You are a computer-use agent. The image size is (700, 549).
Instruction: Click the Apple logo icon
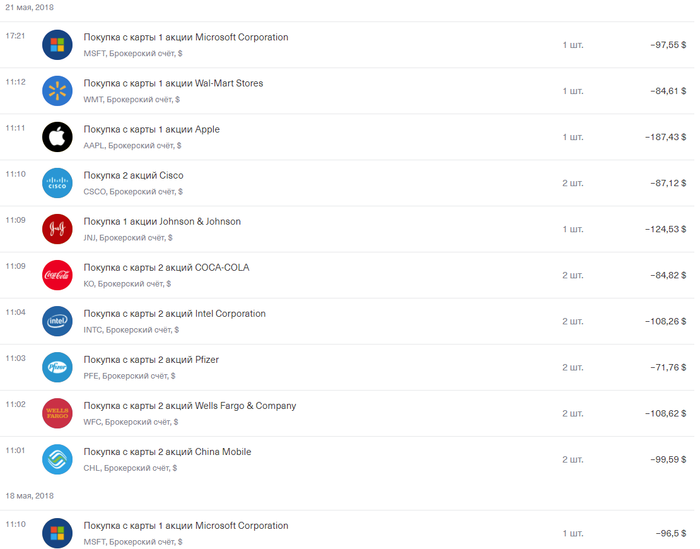point(57,137)
